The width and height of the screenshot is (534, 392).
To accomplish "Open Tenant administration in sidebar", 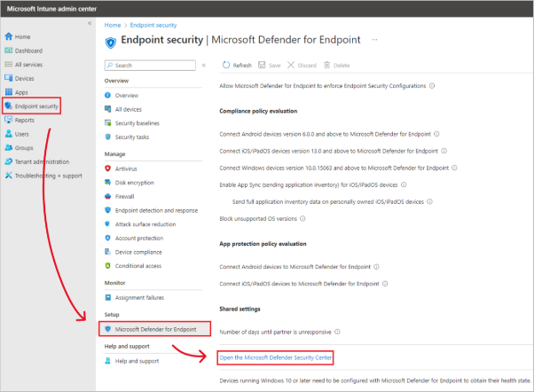I will 41,161.
